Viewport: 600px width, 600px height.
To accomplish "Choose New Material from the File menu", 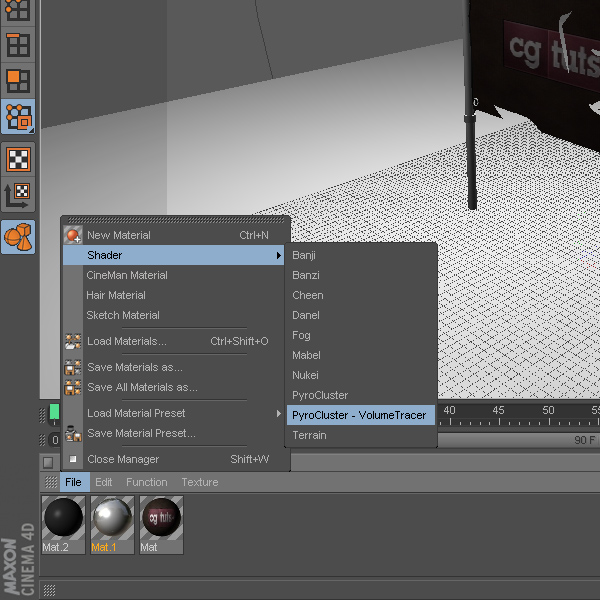I will point(173,235).
